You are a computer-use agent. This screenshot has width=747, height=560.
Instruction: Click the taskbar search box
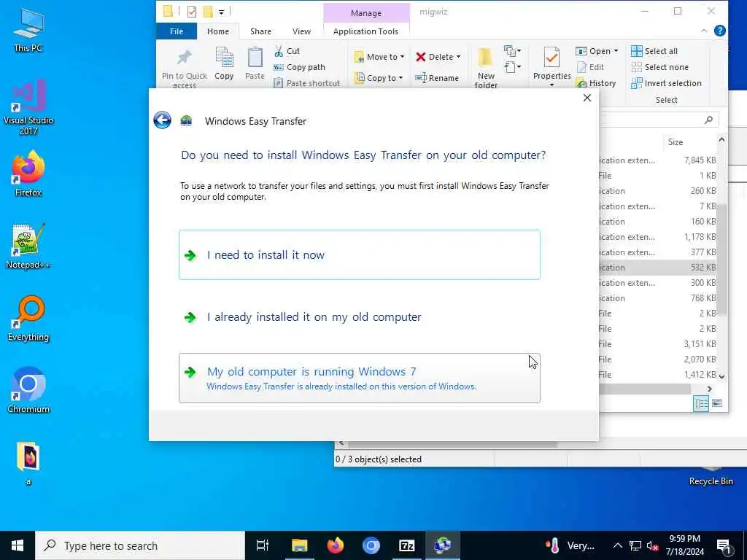(x=140, y=545)
